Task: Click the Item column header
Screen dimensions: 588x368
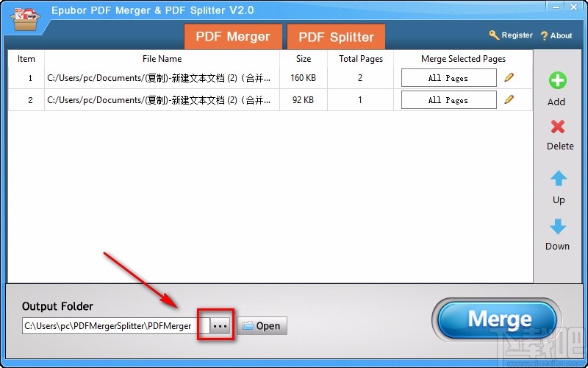Action: [26, 59]
